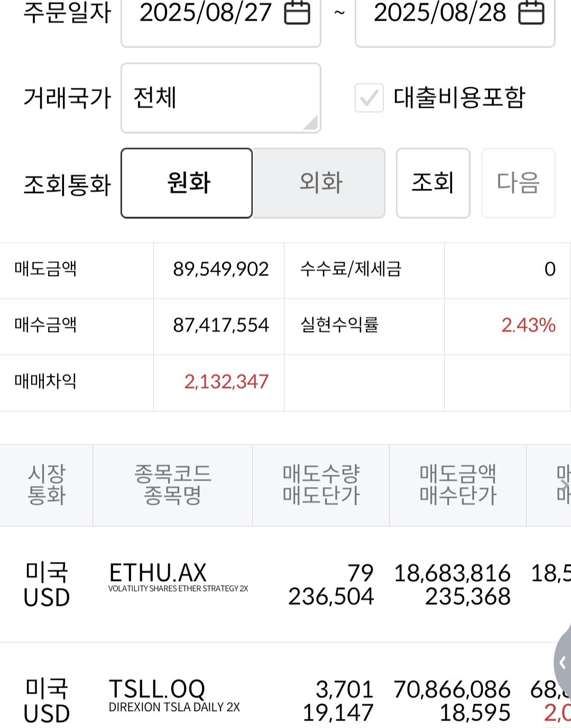The width and height of the screenshot is (571, 728).
Task: Open the end date calendar icon
Action: [x=531, y=13]
